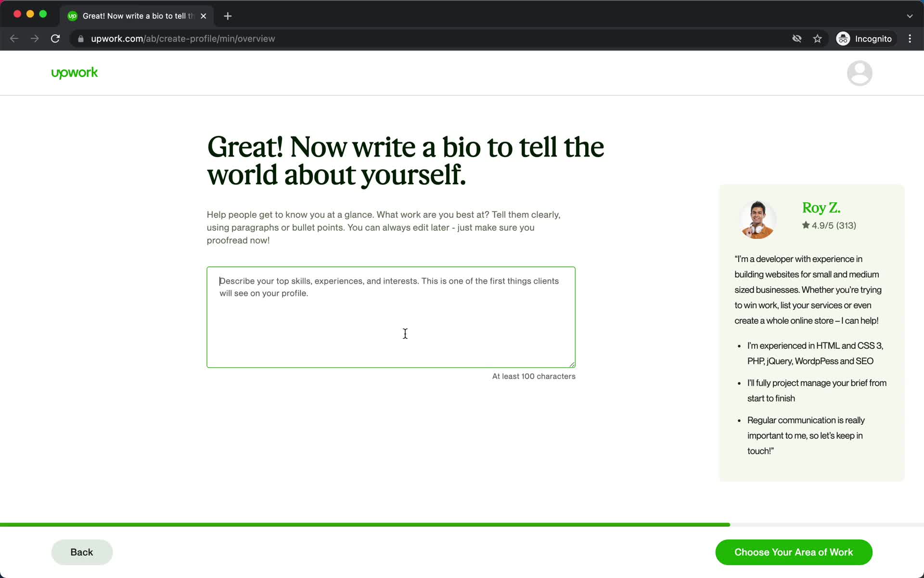Image resolution: width=924 pixels, height=578 pixels.
Task: Click the incognito profile icon
Action: coord(844,39)
